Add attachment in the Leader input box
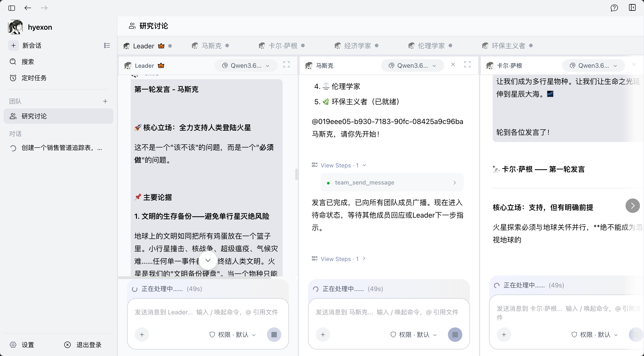644x356 pixels. 142,335
